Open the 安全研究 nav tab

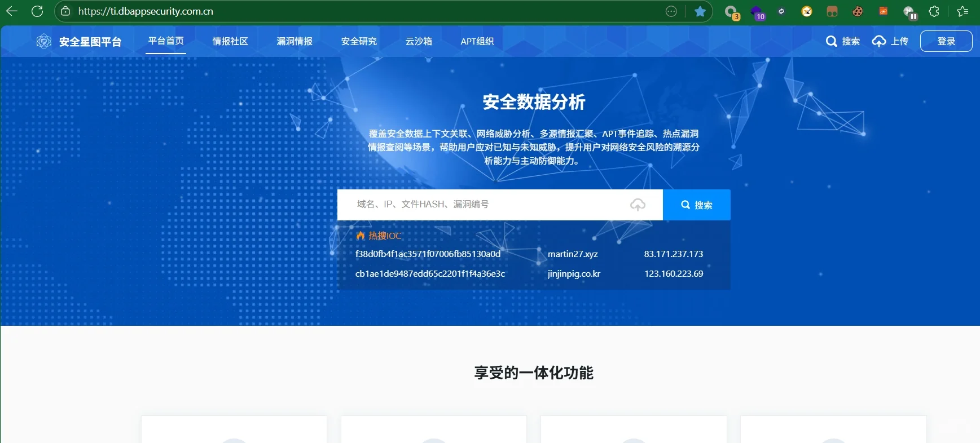359,41
